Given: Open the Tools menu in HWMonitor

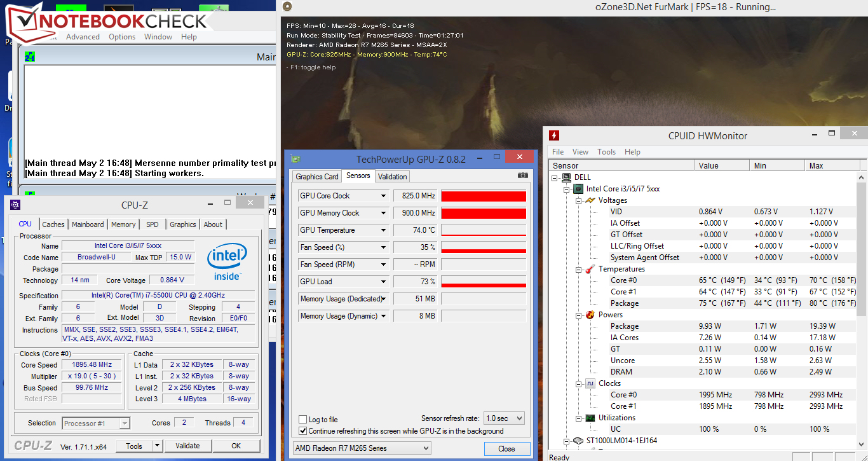Looking at the screenshot, I should [606, 152].
